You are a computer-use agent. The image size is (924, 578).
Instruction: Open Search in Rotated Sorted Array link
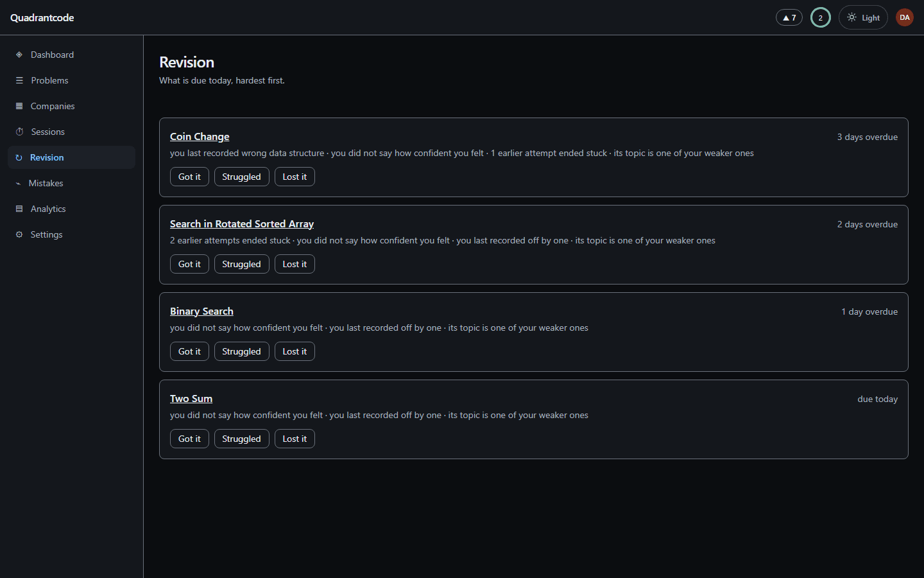coord(242,223)
